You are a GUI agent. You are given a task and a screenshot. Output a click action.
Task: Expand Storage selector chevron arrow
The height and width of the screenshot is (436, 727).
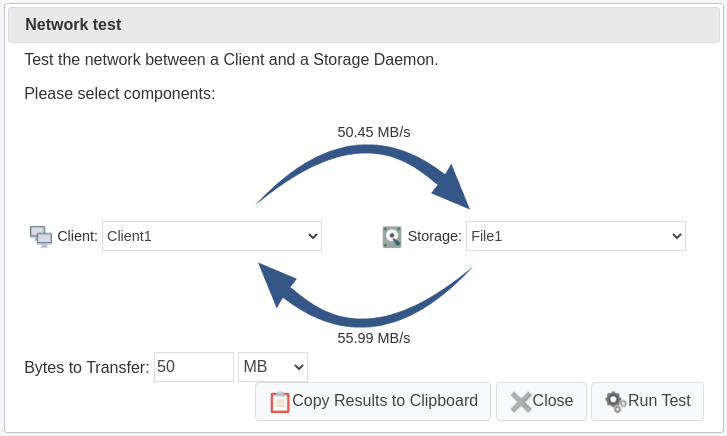(x=677, y=236)
